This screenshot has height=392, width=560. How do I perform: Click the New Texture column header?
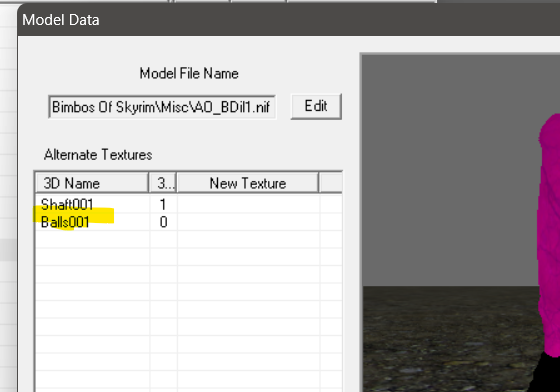[248, 183]
